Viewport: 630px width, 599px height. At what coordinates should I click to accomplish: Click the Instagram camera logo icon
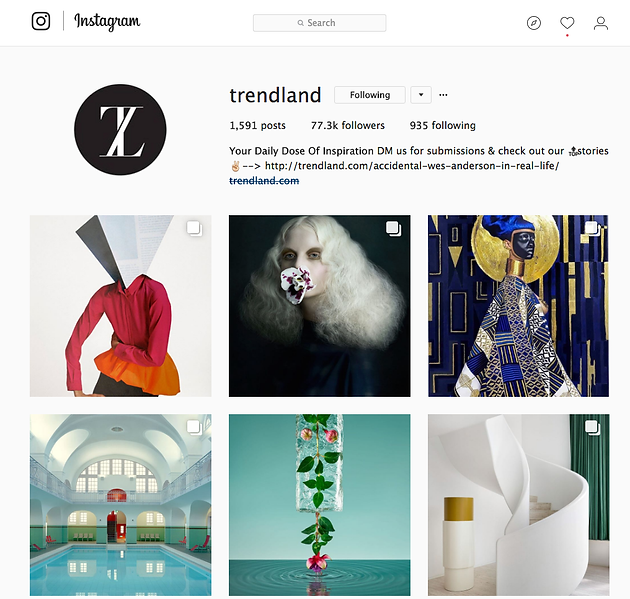41,21
